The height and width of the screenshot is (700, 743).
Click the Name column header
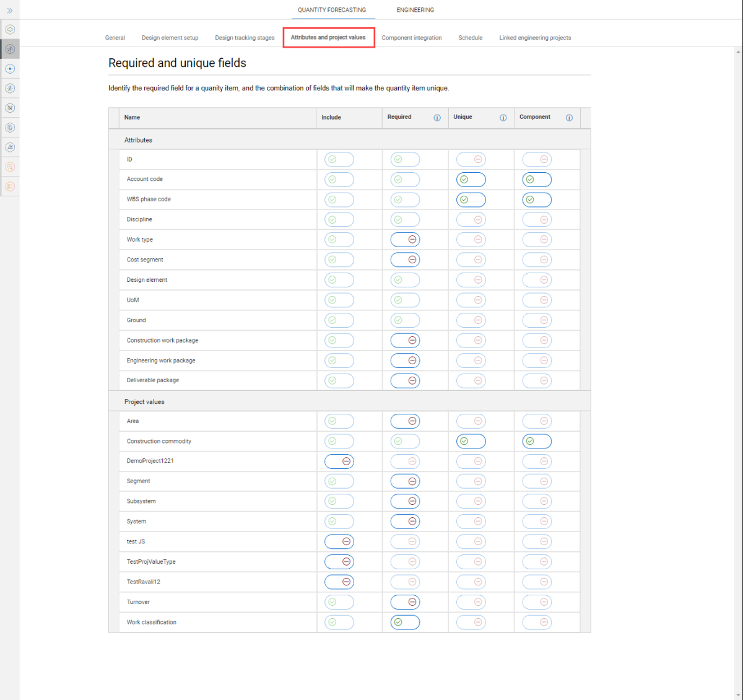tap(133, 118)
